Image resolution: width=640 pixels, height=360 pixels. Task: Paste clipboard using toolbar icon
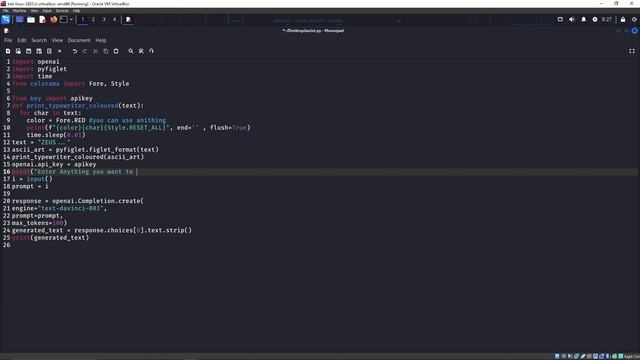pyautogui.click(x=116, y=51)
